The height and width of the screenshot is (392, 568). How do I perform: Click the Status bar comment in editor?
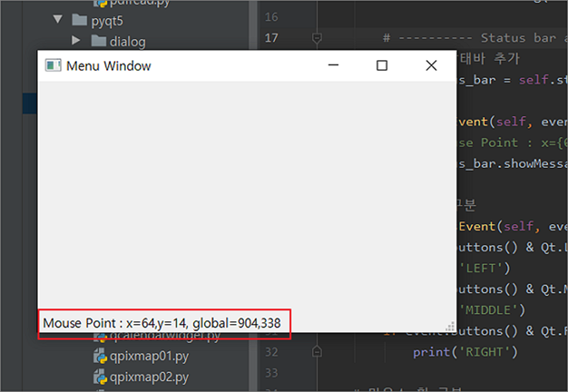point(475,38)
